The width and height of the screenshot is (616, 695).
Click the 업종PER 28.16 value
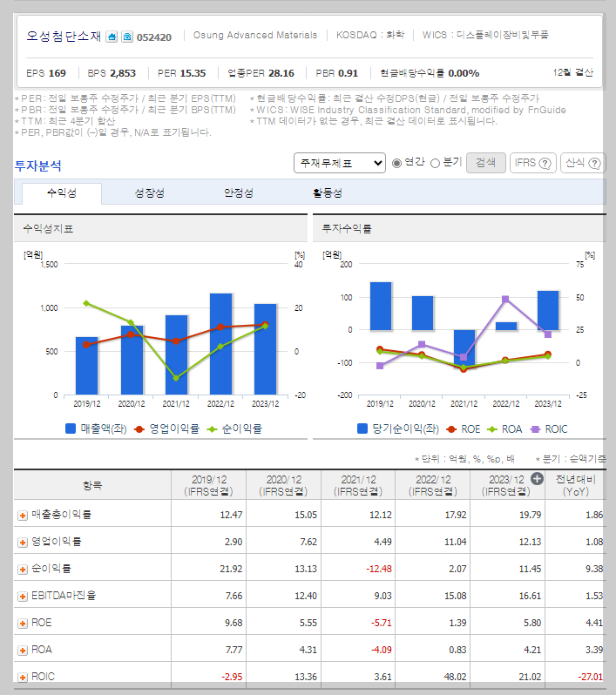click(x=281, y=73)
